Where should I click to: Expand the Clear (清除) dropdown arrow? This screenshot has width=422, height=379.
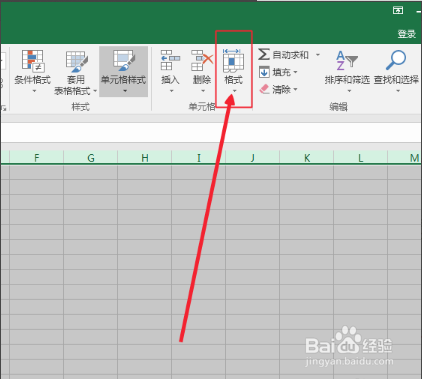tap(295, 89)
